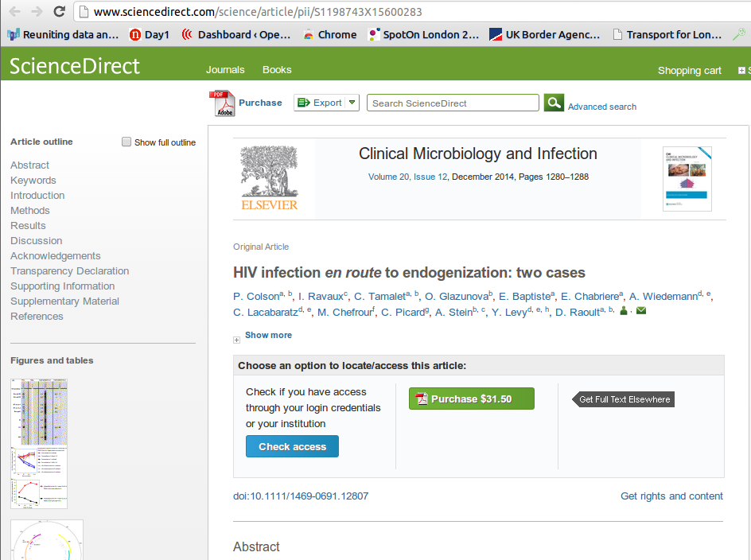Reload the page with refresh icon
This screenshot has height=560, width=751.
60,11
